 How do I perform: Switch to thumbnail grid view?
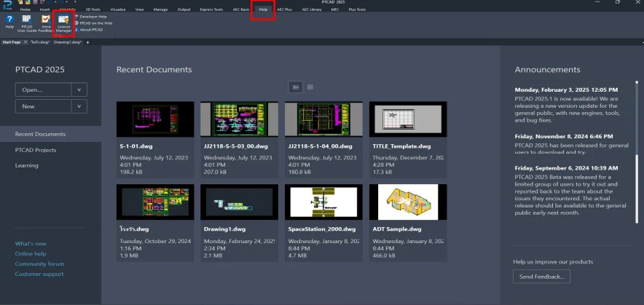point(295,87)
